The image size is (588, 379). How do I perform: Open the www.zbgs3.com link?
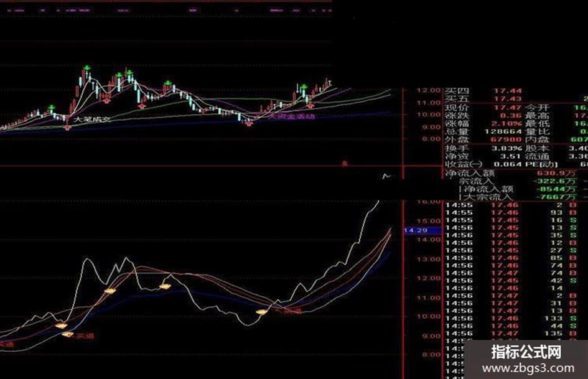(528, 368)
